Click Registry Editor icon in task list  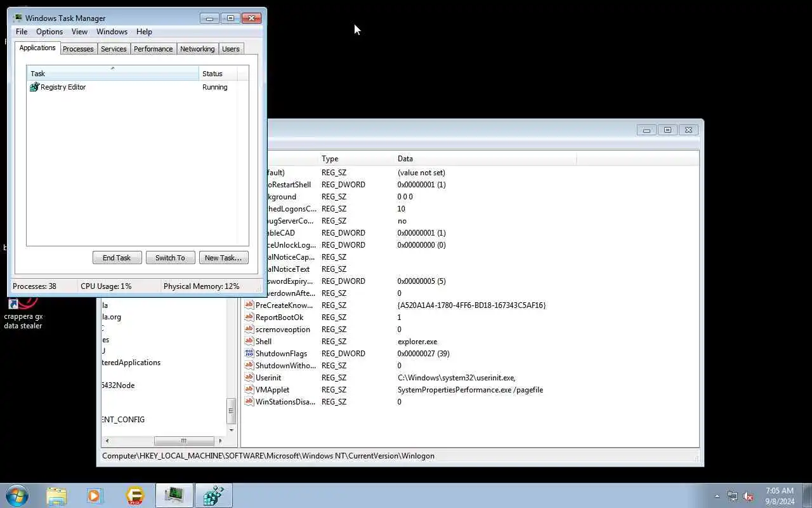[x=35, y=87]
